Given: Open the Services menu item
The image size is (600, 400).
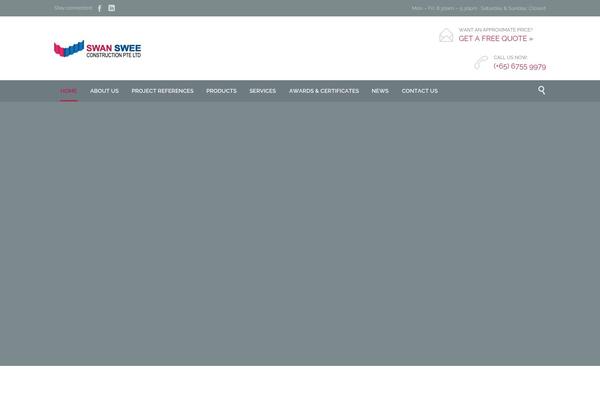Looking at the screenshot, I should click(x=262, y=91).
